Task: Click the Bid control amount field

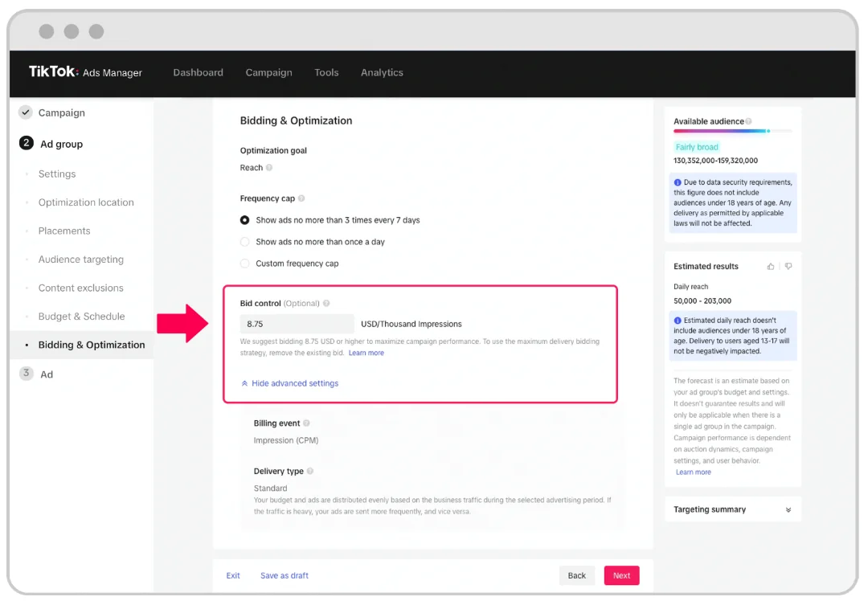Action: [x=297, y=324]
